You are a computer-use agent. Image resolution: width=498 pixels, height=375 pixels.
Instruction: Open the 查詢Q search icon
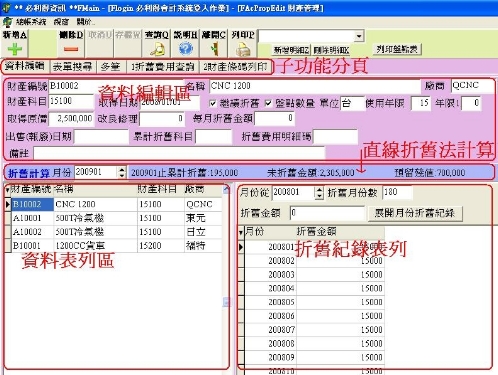[157, 49]
